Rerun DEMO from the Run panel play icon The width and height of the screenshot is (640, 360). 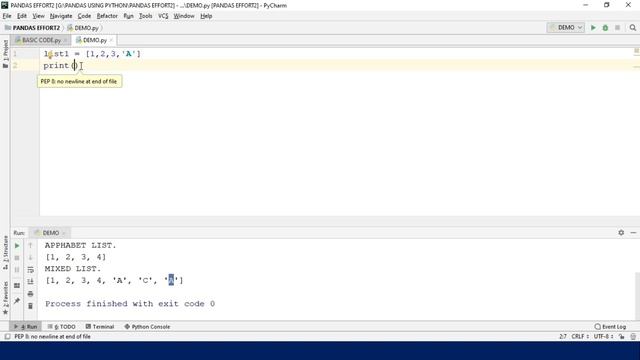(17, 246)
